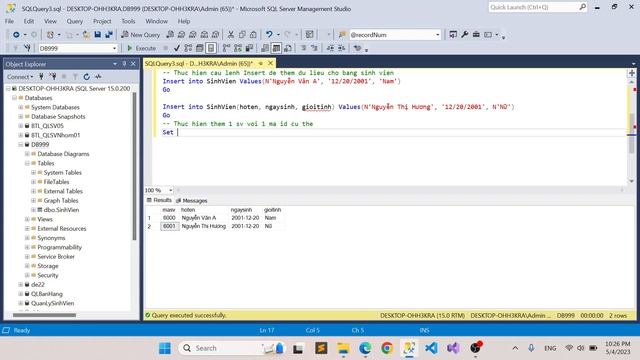Open the 100 % zoom dropdown
The image size is (640, 360).
point(171,190)
